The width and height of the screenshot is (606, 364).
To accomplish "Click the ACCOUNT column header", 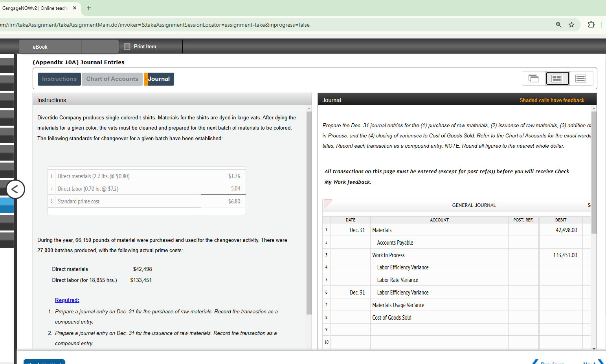I will pyautogui.click(x=439, y=220).
